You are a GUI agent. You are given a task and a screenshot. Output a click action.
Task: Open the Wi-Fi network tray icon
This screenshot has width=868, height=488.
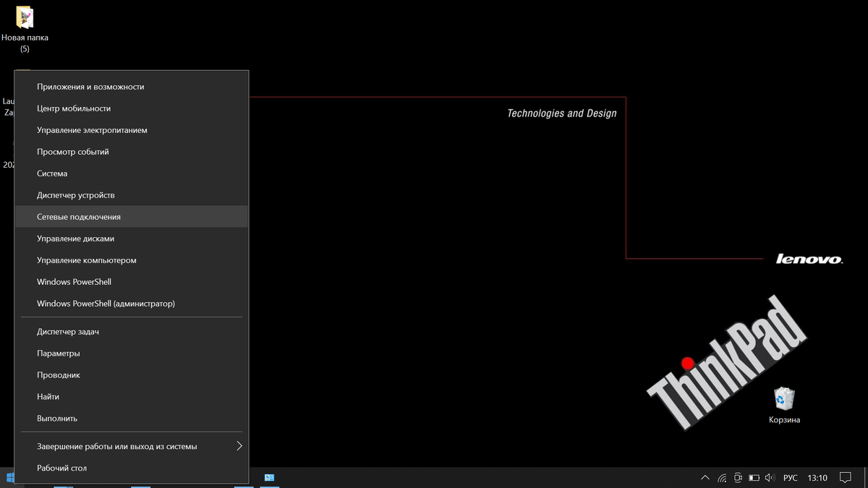click(721, 478)
